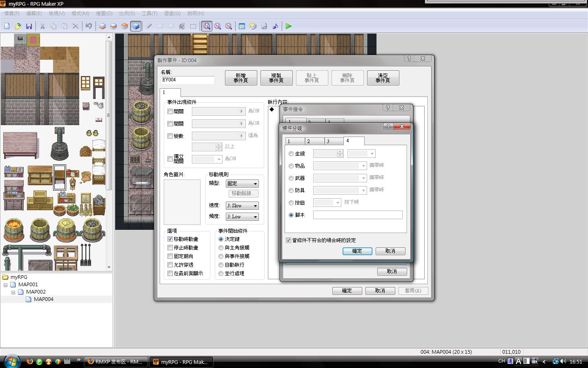Image resolution: width=588 pixels, height=368 pixels.
Task: Open a project with the folder icon
Action: point(18,26)
